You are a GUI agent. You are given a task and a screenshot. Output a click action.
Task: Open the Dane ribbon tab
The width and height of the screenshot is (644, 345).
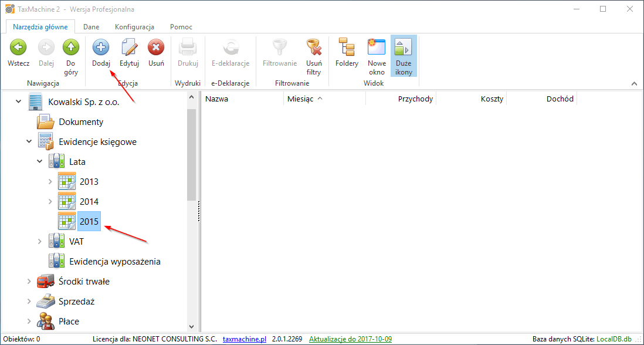point(91,27)
